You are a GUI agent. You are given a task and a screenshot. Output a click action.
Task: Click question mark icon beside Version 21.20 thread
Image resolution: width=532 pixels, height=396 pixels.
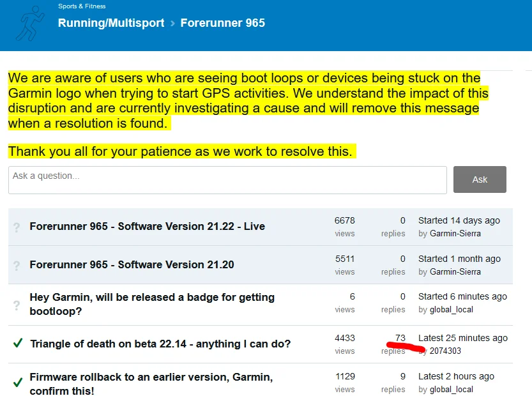click(x=17, y=265)
